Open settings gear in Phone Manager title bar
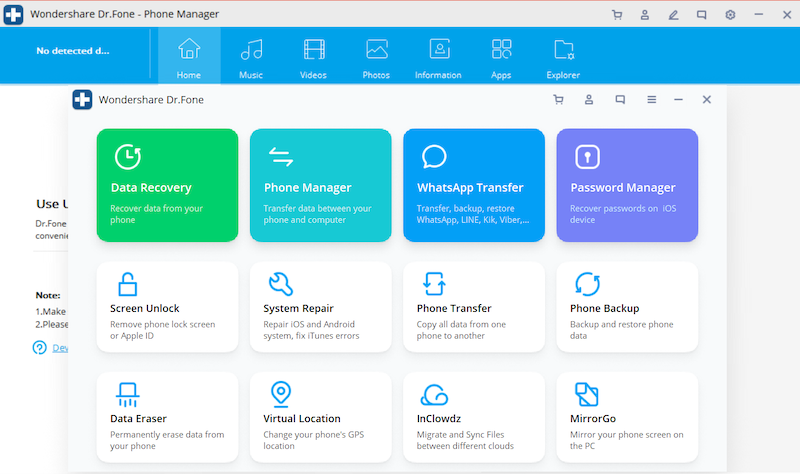 [730, 15]
